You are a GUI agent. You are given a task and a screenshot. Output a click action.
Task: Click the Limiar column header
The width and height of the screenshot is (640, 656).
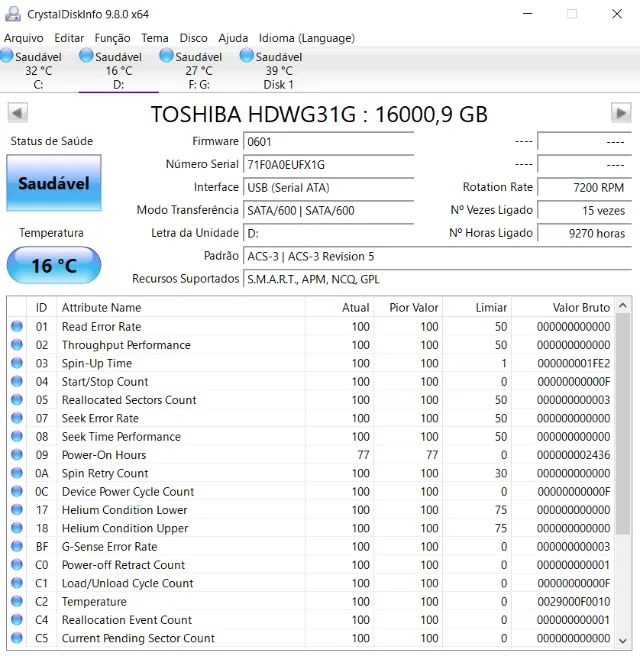pyautogui.click(x=477, y=308)
